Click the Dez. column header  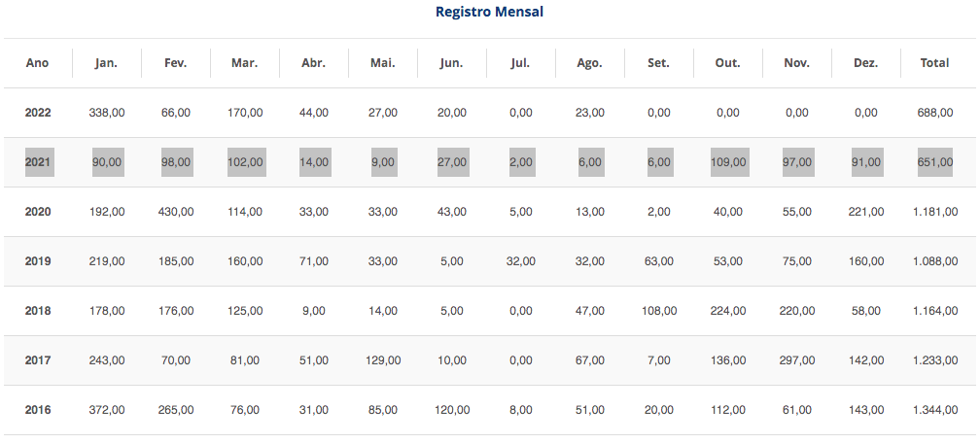point(866,63)
